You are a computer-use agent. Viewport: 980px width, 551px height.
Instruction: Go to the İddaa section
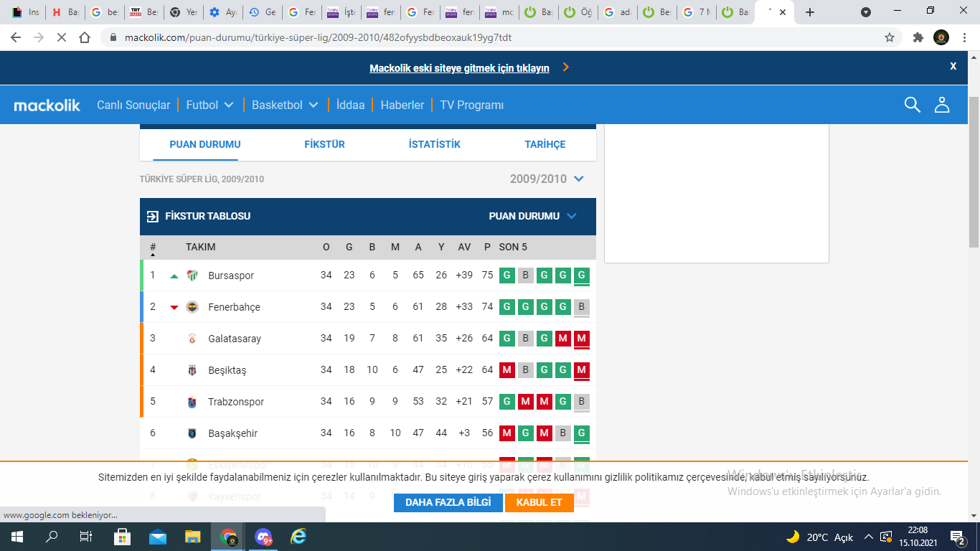[351, 105]
